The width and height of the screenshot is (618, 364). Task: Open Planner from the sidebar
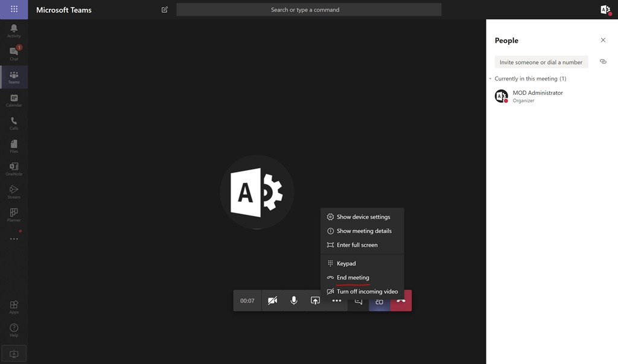13,215
